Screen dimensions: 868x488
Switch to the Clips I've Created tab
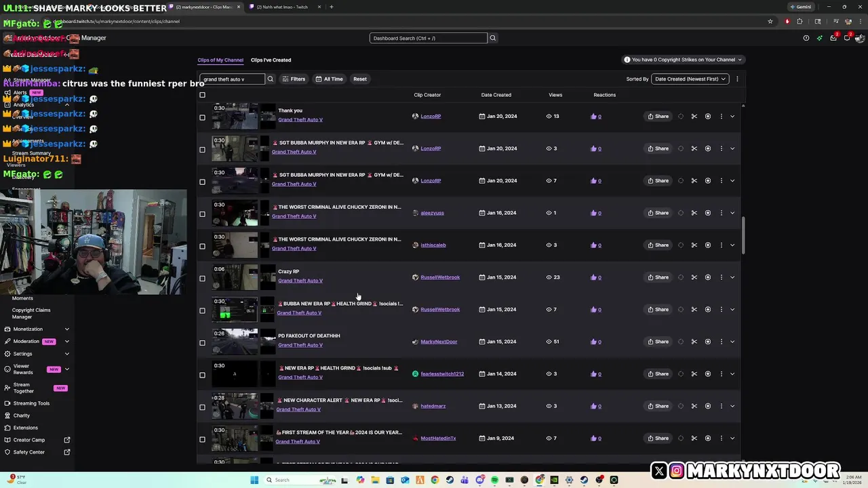271,60
